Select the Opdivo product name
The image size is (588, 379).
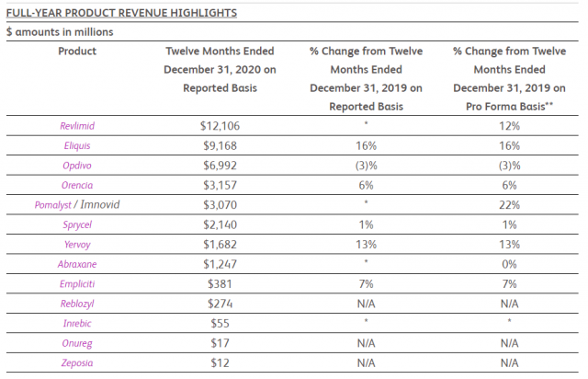(77, 165)
